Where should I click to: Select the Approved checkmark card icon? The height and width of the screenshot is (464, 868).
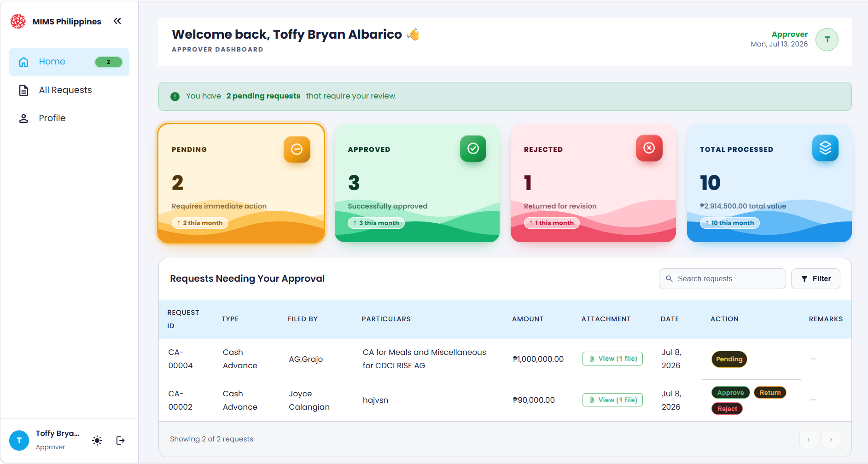[473, 149]
